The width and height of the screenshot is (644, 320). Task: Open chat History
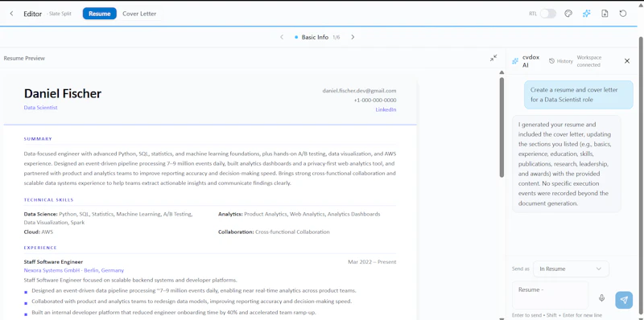pos(561,61)
